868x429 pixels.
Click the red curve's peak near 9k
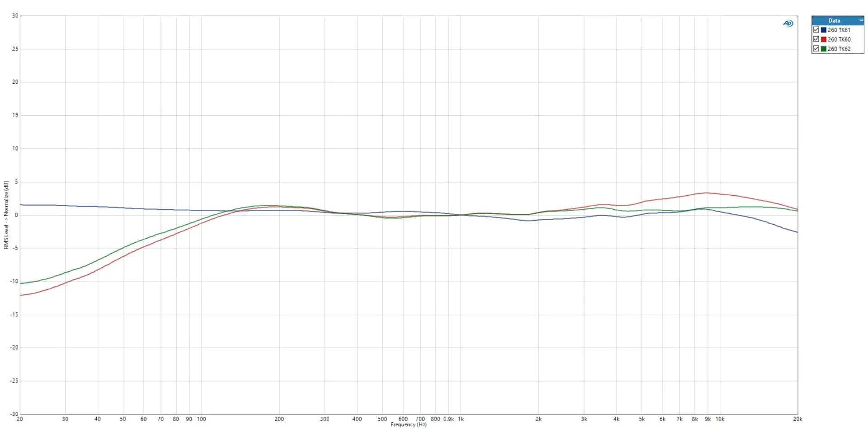pyautogui.click(x=706, y=193)
